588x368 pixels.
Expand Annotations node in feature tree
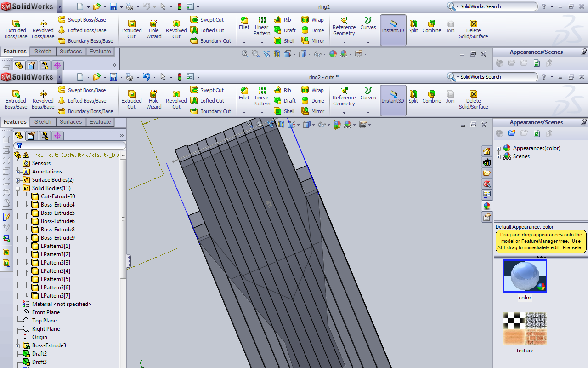(x=18, y=172)
